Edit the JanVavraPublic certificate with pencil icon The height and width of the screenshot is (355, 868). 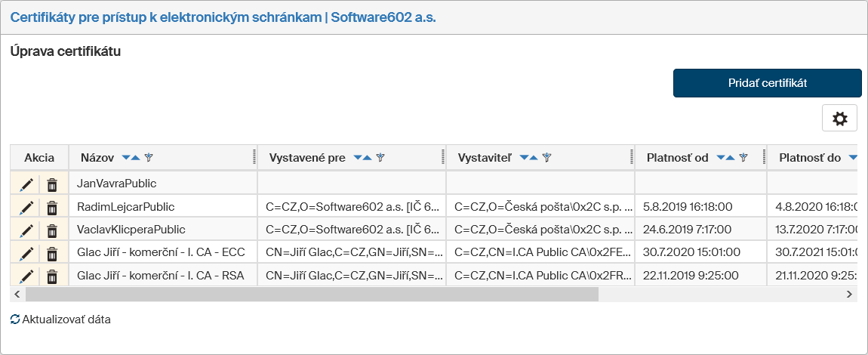point(26,184)
